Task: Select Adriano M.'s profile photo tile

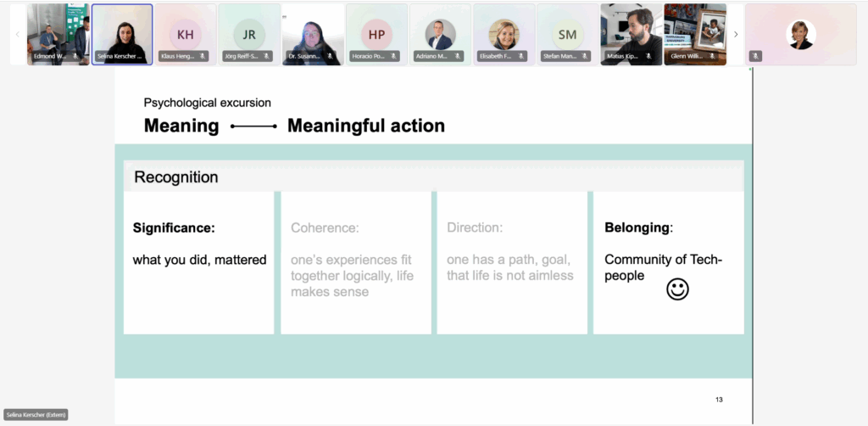Action: click(x=440, y=34)
